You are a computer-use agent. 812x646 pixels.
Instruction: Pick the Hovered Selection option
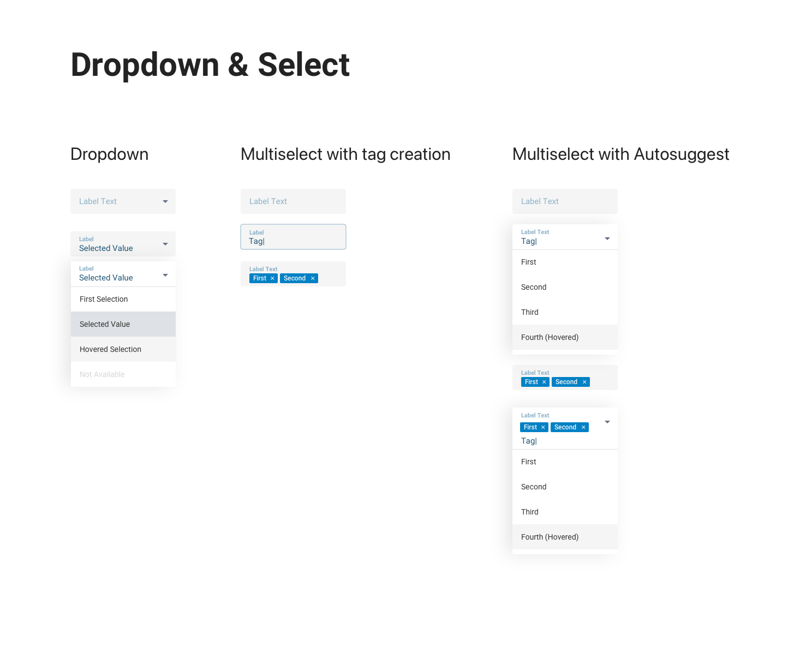click(x=110, y=349)
